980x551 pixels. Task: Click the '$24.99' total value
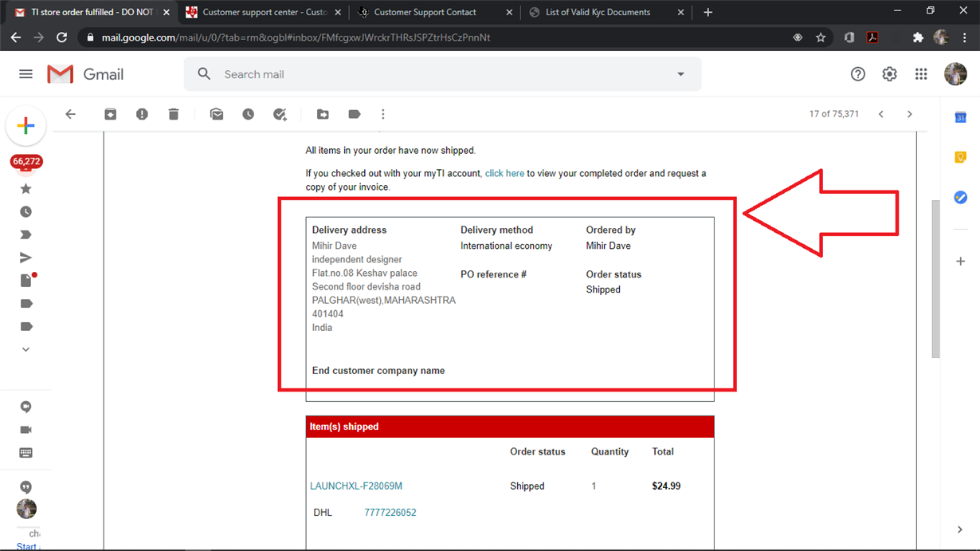pyautogui.click(x=666, y=486)
